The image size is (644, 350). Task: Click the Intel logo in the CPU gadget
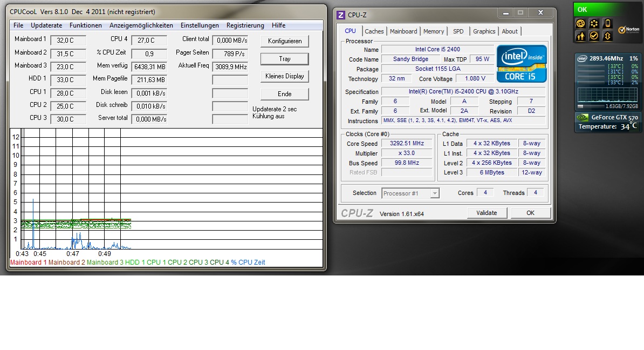[x=582, y=58]
